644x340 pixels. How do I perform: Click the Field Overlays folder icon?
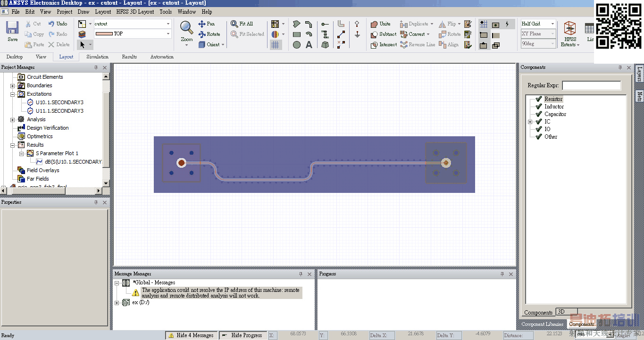21,170
